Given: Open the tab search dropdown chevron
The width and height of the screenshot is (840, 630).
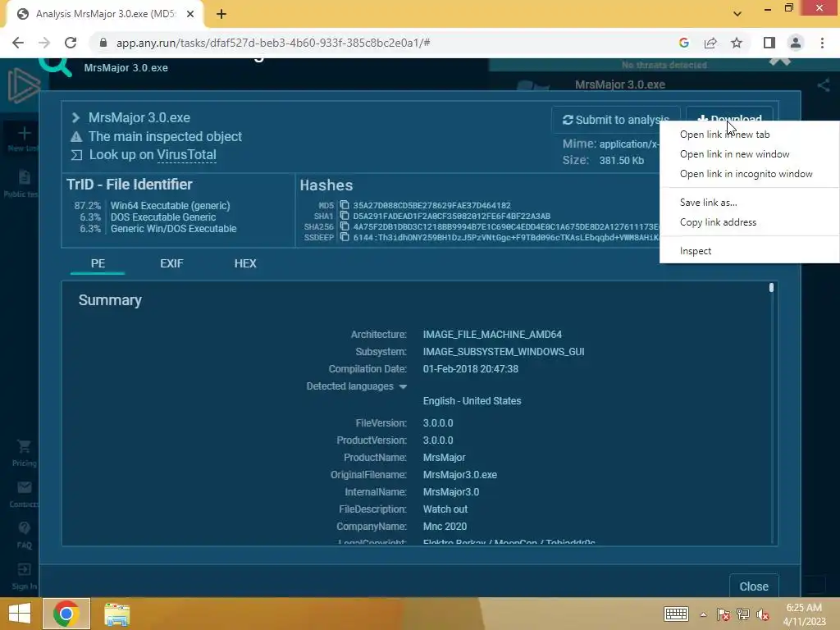Looking at the screenshot, I should 737,14.
